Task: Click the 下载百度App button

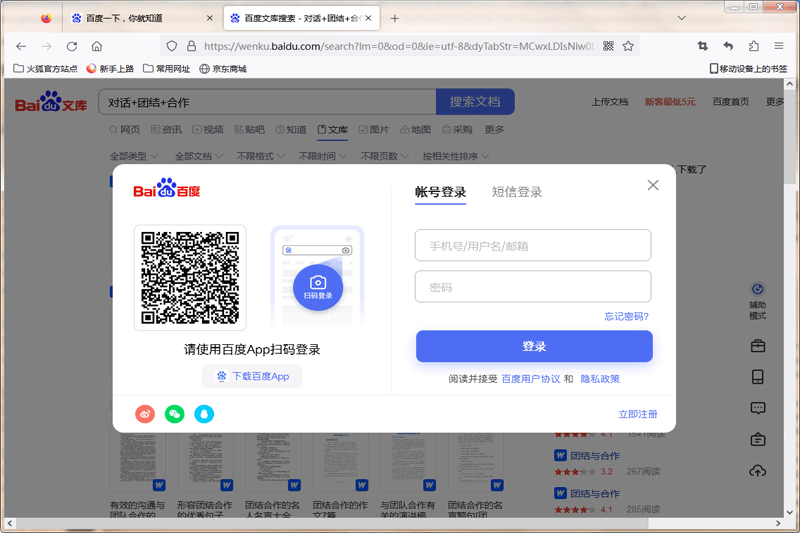Action: point(252,376)
